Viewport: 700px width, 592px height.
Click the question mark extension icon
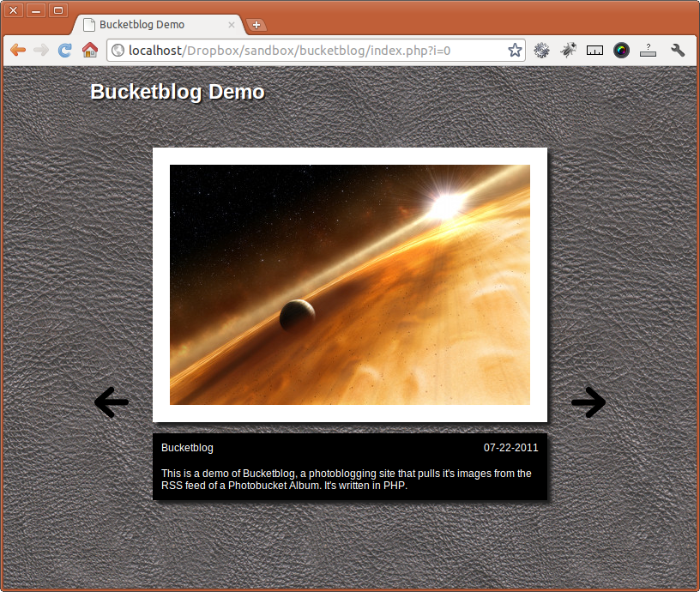[648, 50]
